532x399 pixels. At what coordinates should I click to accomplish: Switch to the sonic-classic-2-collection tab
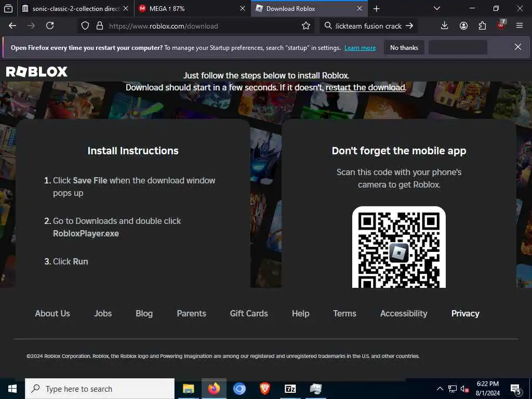pos(75,8)
